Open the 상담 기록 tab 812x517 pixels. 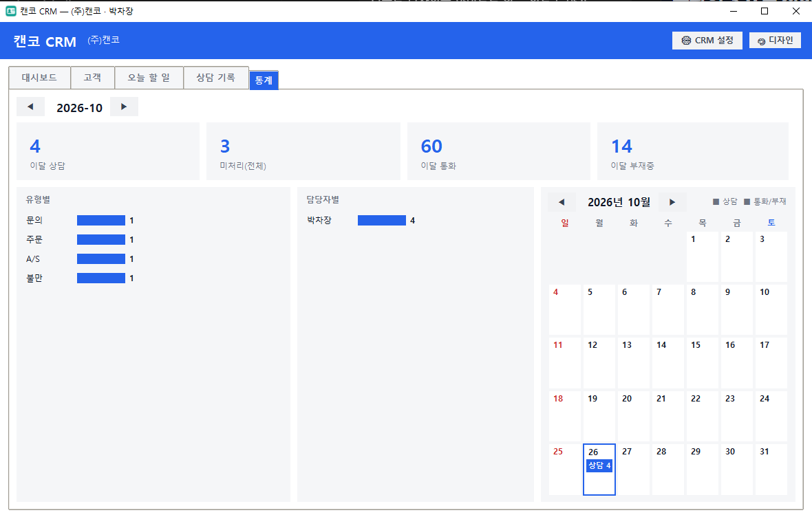216,78
